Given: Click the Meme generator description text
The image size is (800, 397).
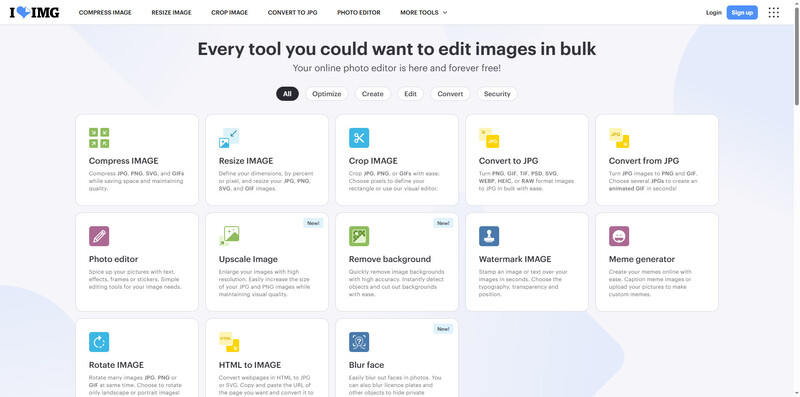Looking at the screenshot, I should [650, 283].
